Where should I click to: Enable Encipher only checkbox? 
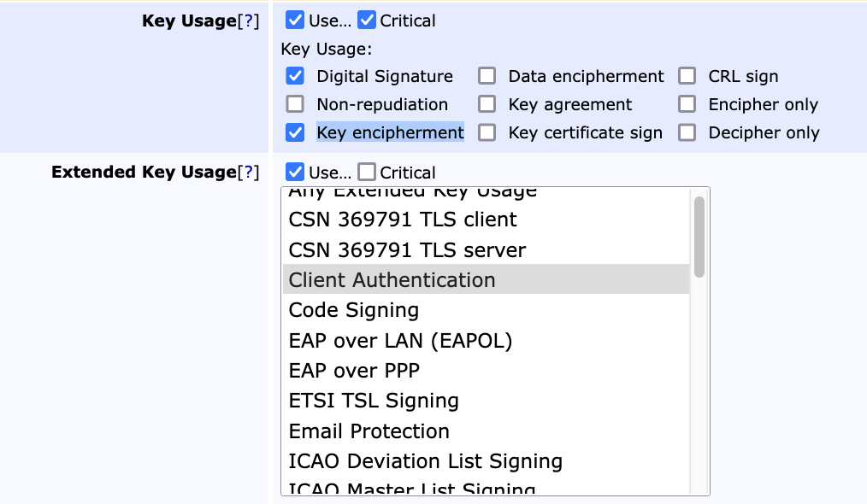687,104
